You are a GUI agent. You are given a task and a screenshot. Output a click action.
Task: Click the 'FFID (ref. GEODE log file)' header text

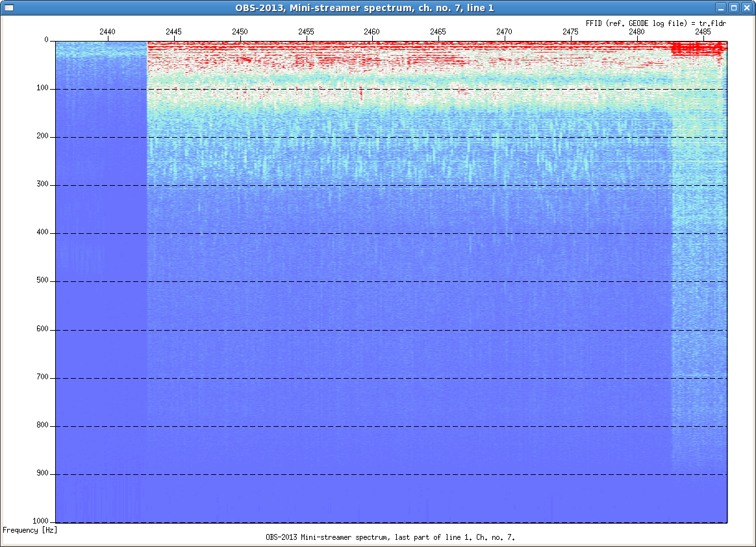(636, 23)
